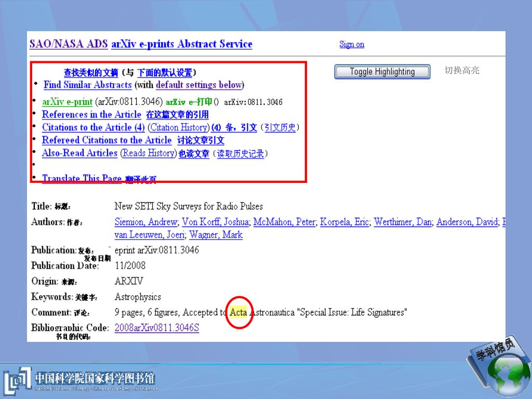Open the SAO/NASA ADS home link
The width and height of the screenshot is (532, 399).
(69, 44)
